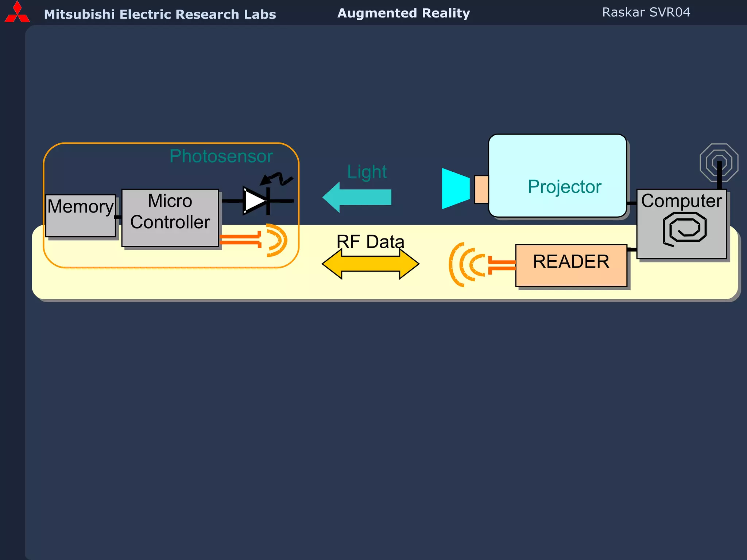Click Mitsubishi Electric Research Labs text
747x560 pixels.
coord(160,15)
